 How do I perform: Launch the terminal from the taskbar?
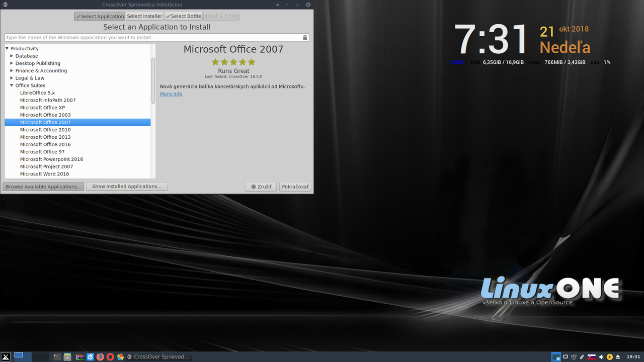coord(57,357)
